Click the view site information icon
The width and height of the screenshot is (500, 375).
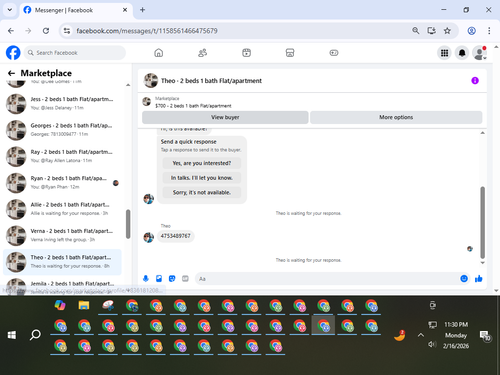point(67,31)
